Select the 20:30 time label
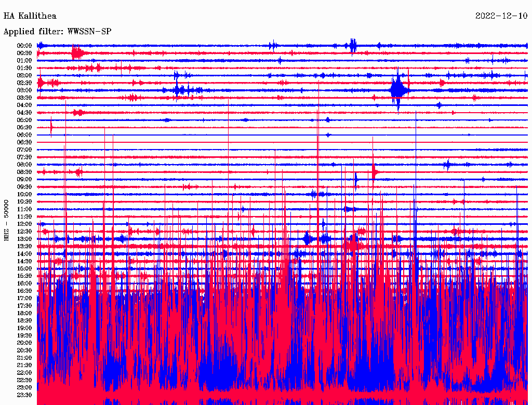The height and width of the screenshot is (405, 532). 24,350
